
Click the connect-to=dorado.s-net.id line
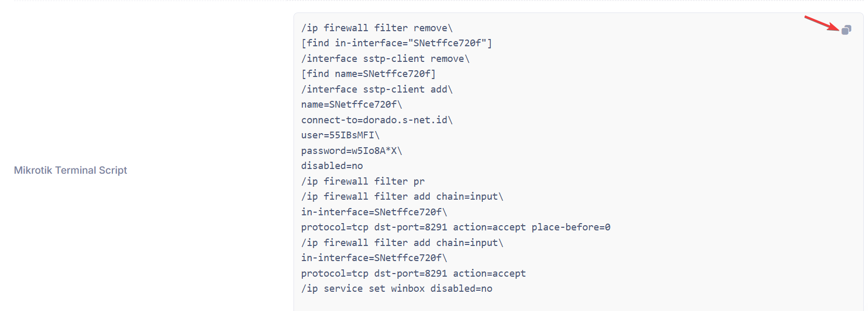pyautogui.click(x=377, y=120)
